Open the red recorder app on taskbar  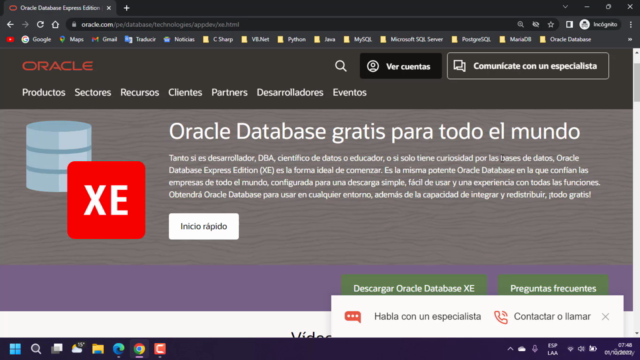point(160,349)
